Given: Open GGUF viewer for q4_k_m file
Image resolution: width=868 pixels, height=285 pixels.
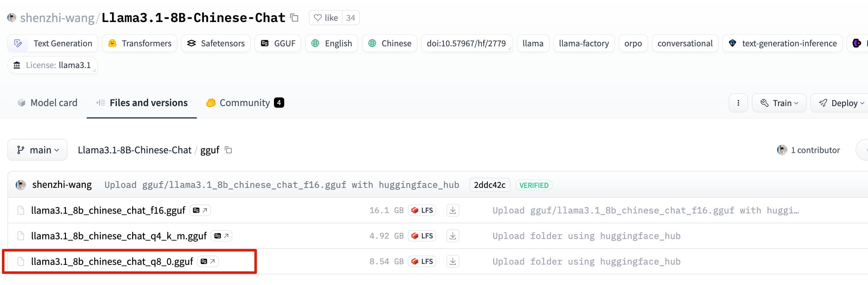Looking at the screenshot, I should (x=221, y=236).
